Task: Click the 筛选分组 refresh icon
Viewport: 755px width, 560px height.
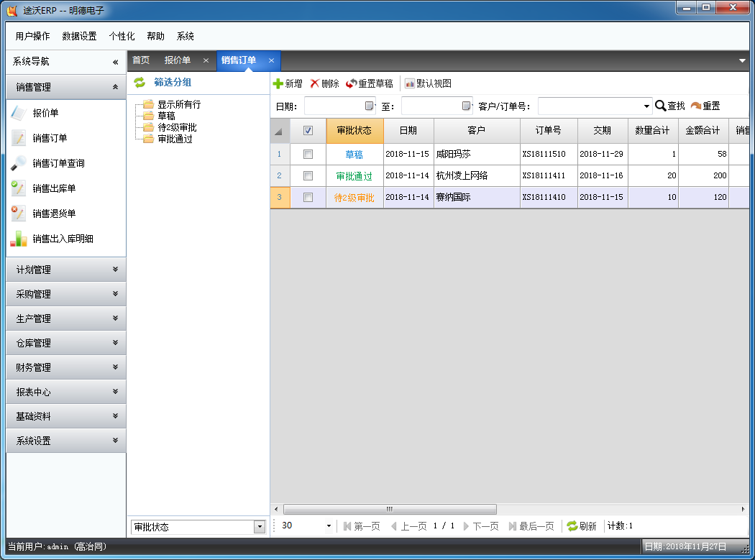Action: click(139, 83)
